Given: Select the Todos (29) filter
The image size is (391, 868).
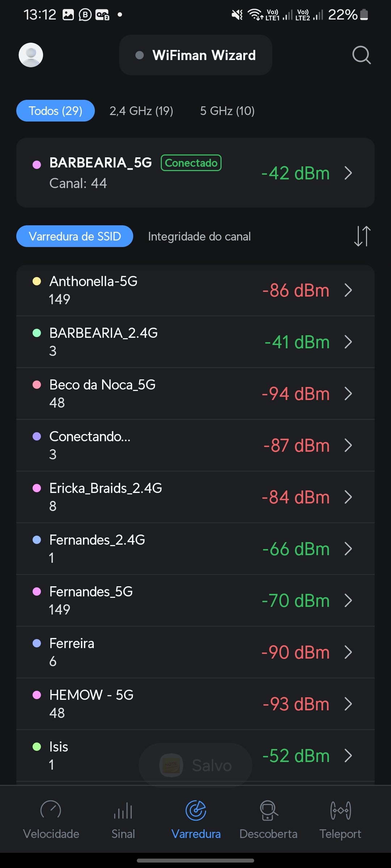Looking at the screenshot, I should point(55,111).
